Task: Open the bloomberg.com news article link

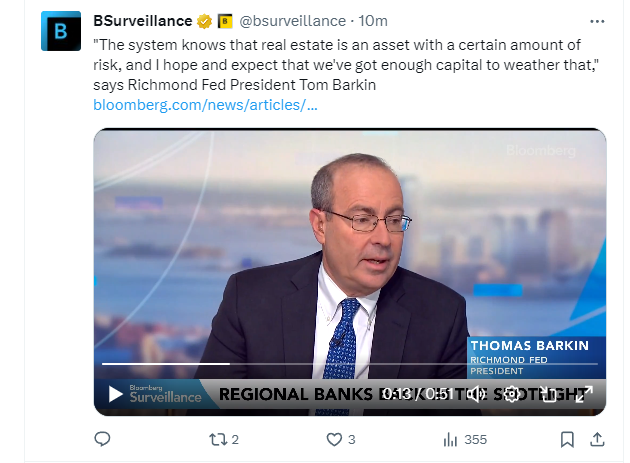Action: (205, 104)
